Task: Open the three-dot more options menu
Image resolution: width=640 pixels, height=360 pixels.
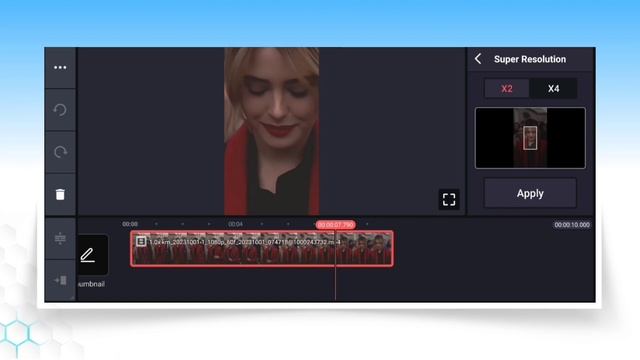Action: 60,67
